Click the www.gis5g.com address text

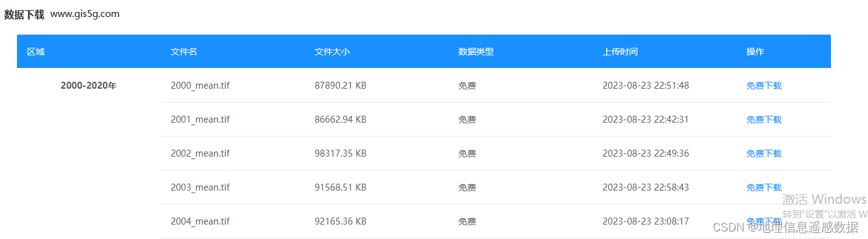(85, 14)
